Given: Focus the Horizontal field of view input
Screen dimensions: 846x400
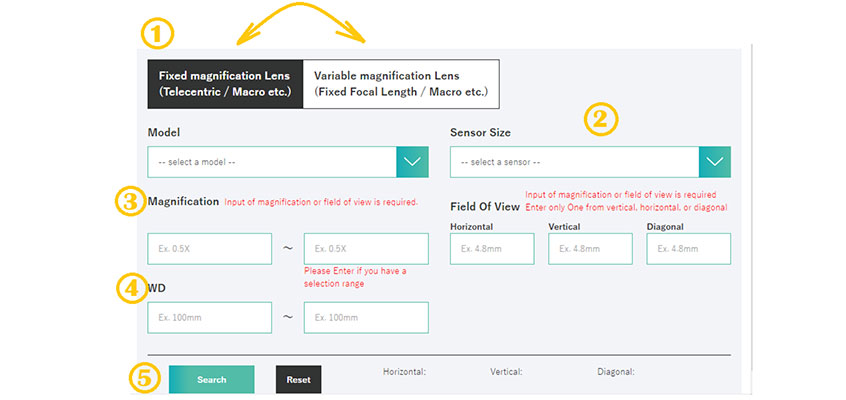Looking at the screenshot, I should 492,249.
